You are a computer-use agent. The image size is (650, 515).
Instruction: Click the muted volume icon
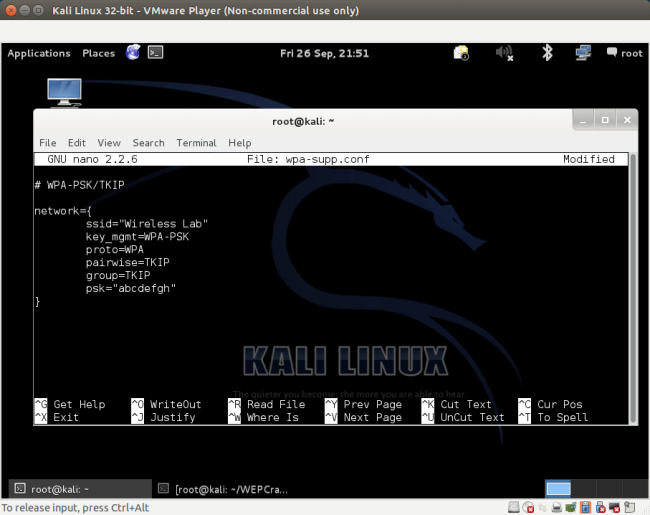coord(505,53)
